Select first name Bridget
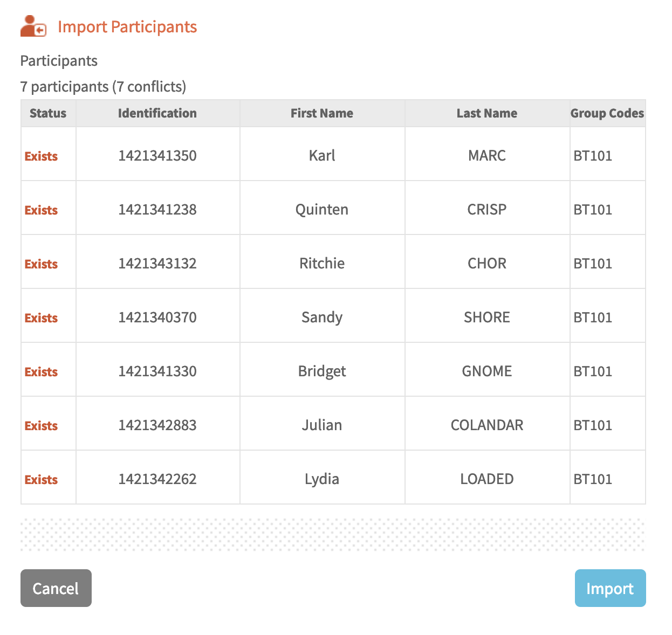 point(322,371)
